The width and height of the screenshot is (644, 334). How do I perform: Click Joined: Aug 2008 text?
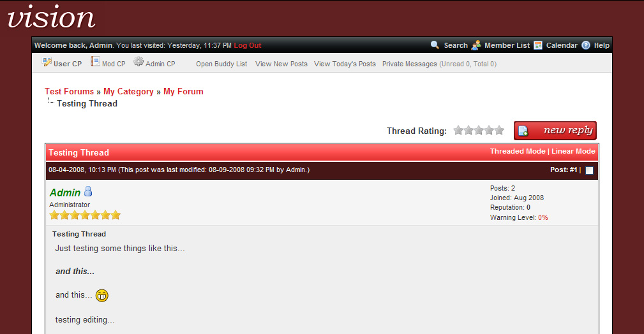coord(517,198)
